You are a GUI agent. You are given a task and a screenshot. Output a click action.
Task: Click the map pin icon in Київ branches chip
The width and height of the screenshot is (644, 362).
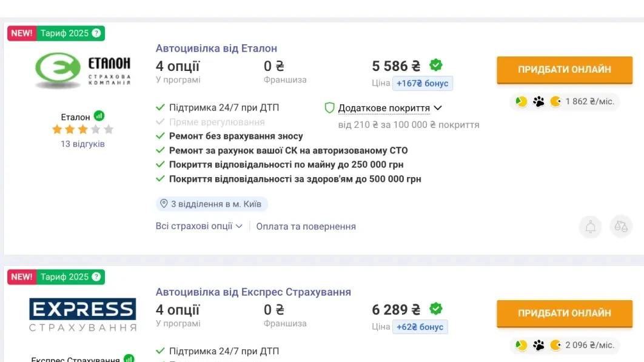point(164,204)
